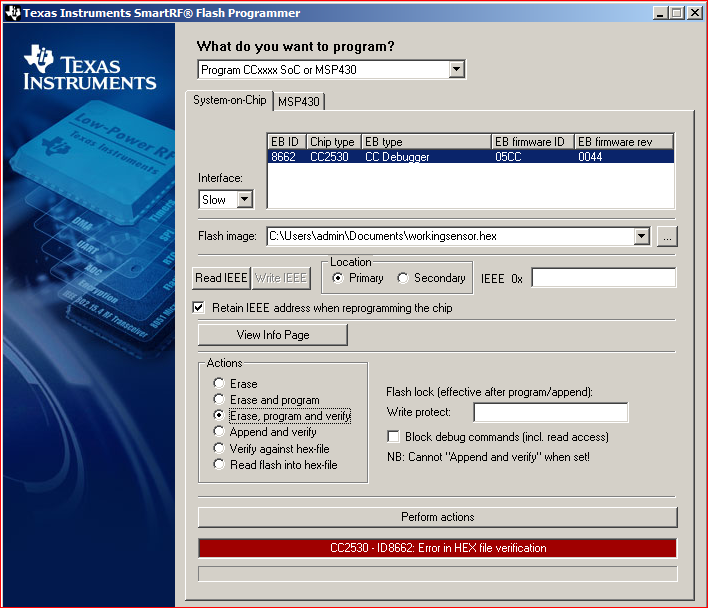Screen dimensions: 708x608
Task: Select the Erase action radio button
Action: click(x=219, y=383)
